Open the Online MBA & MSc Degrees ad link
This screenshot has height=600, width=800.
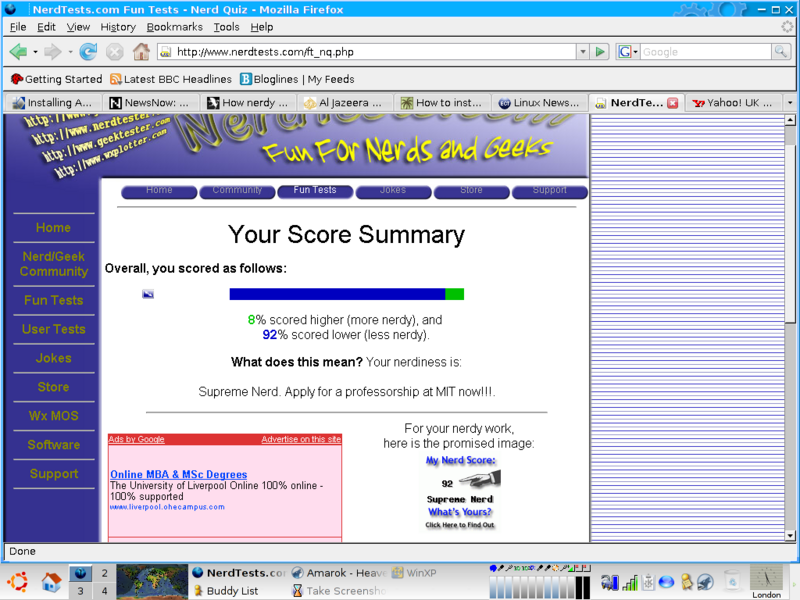pyautogui.click(x=179, y=474)
